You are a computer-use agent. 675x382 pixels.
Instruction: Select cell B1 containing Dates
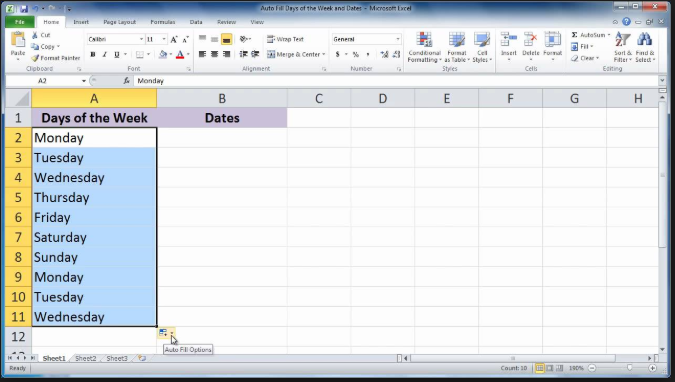[222, 118]
